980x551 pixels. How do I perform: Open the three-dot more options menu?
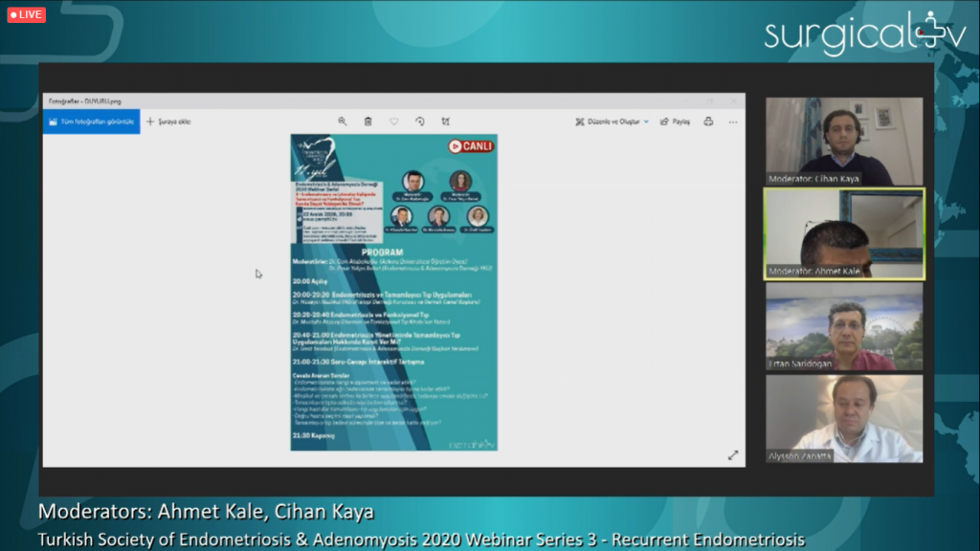(x=733, y=121)
